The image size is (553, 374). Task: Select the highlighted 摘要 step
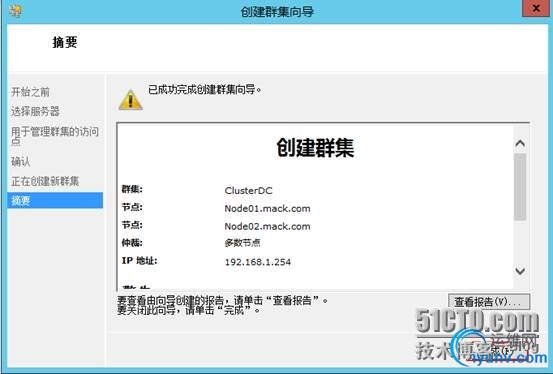tap(55, 200)
